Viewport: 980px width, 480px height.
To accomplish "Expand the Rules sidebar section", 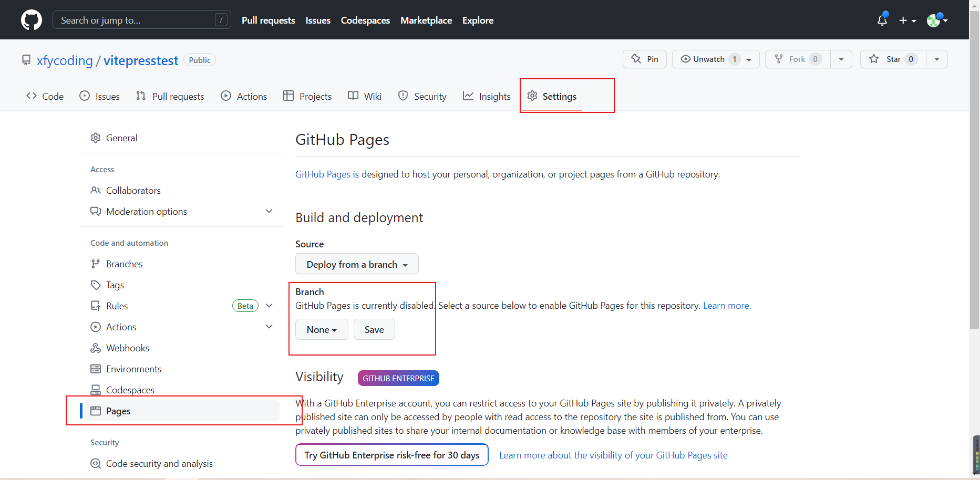I will tap(269, 306).
